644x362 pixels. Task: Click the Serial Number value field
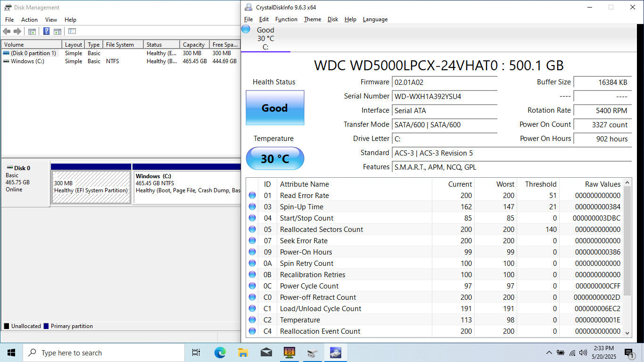coord(445,96)
